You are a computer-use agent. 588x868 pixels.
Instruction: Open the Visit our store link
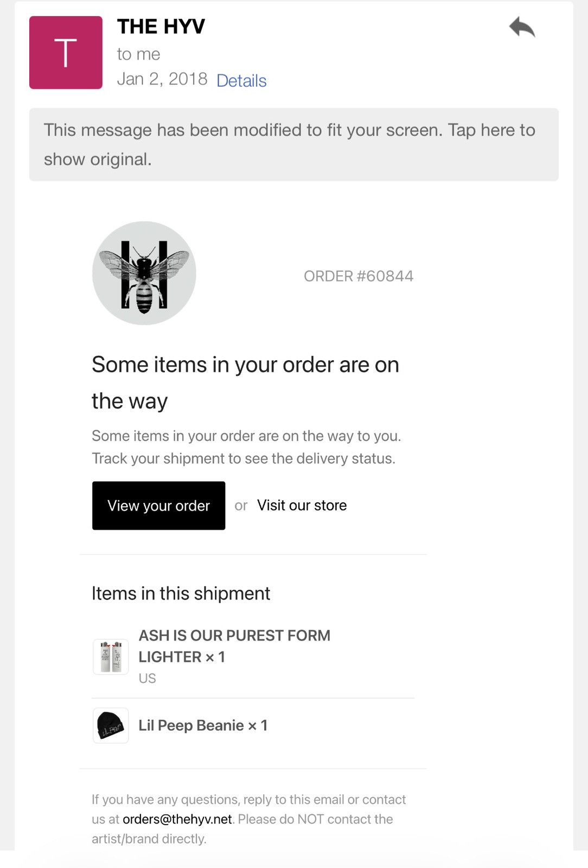(x=302, y=505)
